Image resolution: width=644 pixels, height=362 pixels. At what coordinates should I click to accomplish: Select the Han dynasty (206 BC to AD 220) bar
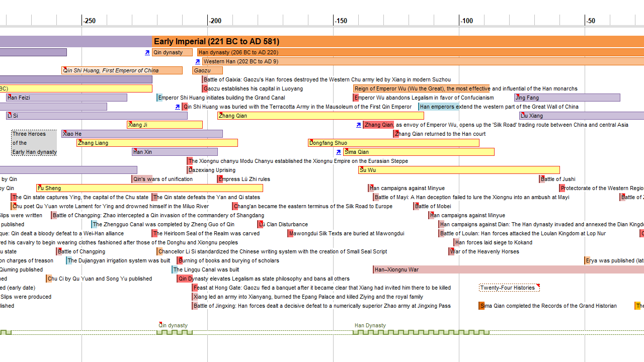point(420,52)
